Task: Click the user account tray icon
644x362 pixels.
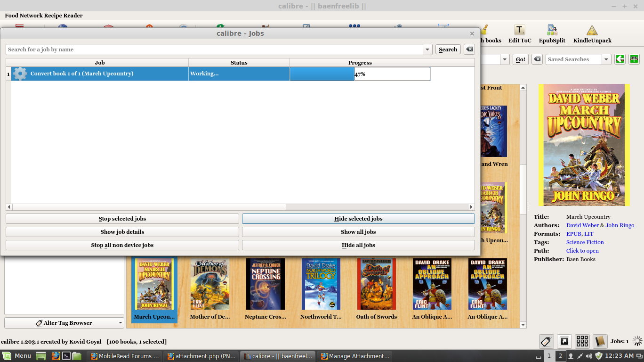Action: 571,356
